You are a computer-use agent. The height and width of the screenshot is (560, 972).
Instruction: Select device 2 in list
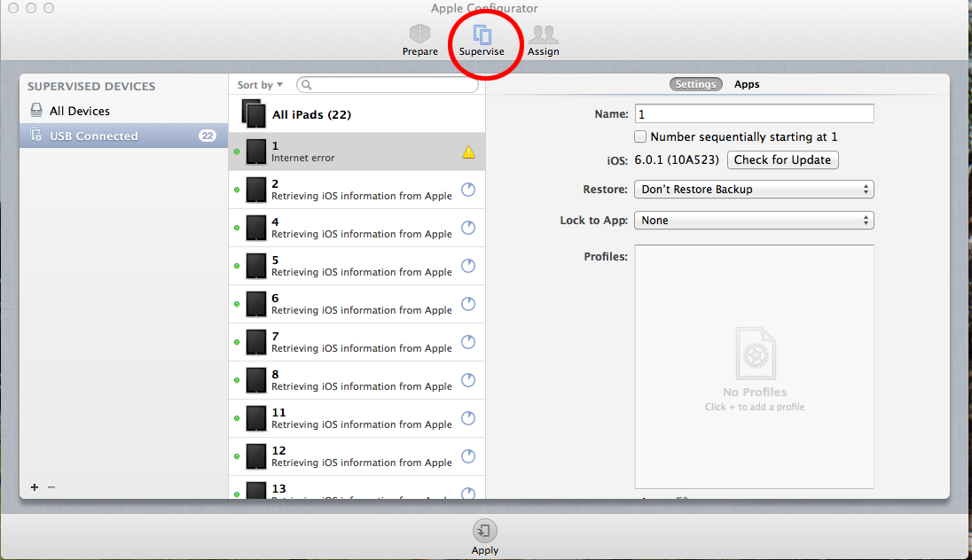(x=357, y=190)
